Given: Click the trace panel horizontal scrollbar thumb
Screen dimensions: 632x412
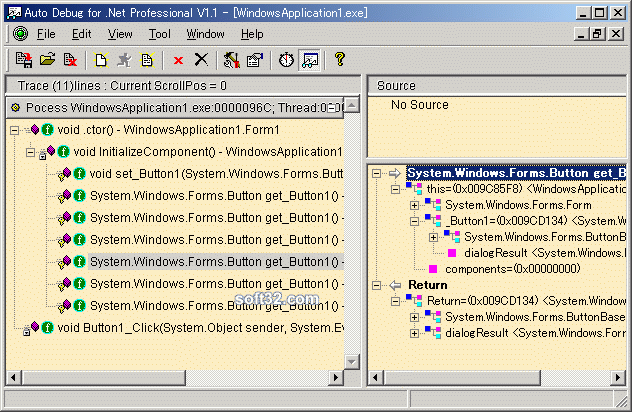Looking at the screenshot, I should point(104,378).
